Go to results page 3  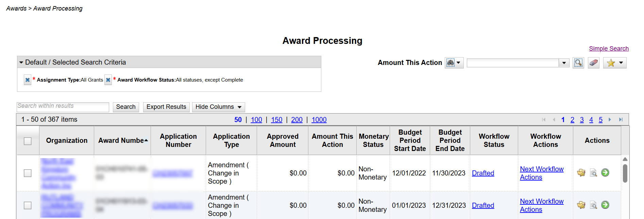[x=582, y=120]
